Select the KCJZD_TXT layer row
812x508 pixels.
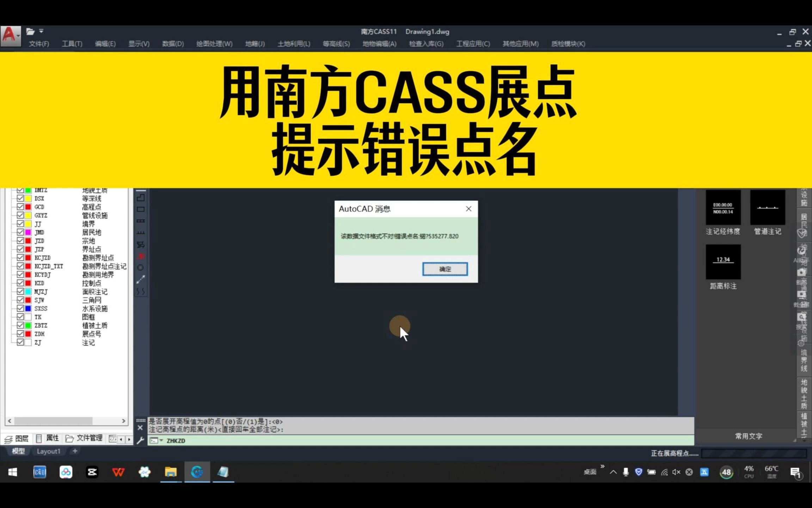click(x=72, y=266)
